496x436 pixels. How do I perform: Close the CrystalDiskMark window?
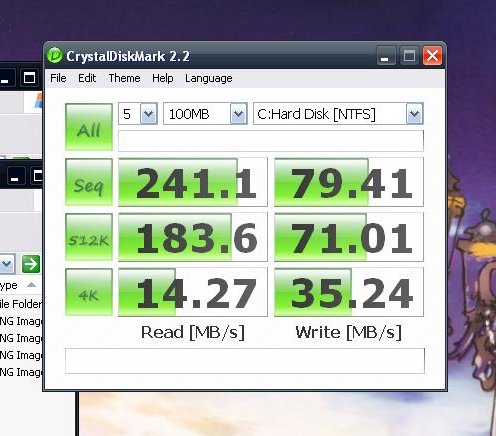(x=432, y=55)
